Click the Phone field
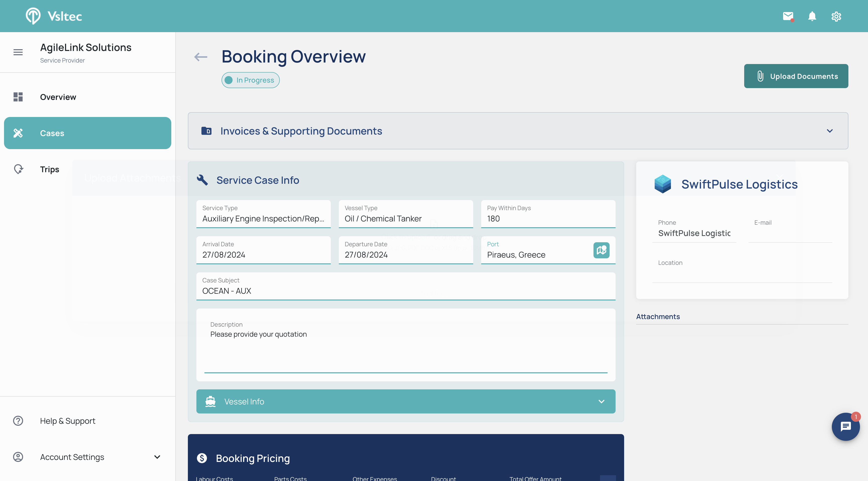 click(694, 229)
